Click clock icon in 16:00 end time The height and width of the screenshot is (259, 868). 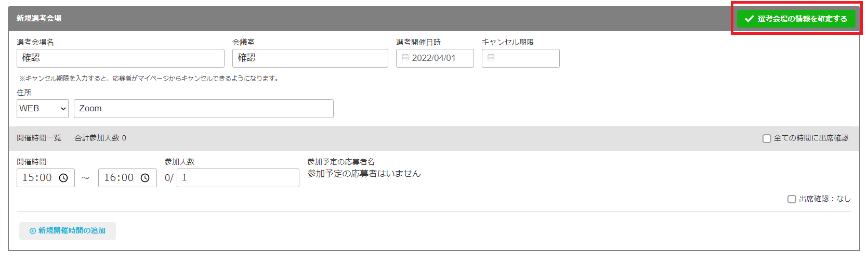pos(146,178)
